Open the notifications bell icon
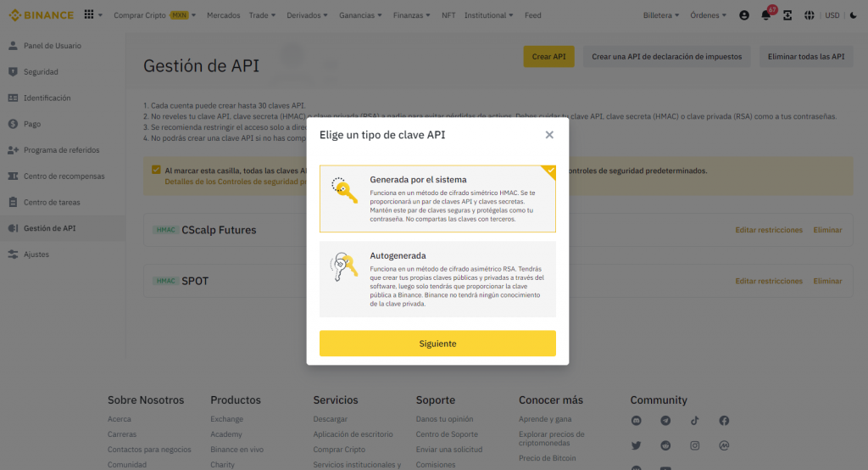The height and width of the screenshot is (470, 868). (766, 15)
